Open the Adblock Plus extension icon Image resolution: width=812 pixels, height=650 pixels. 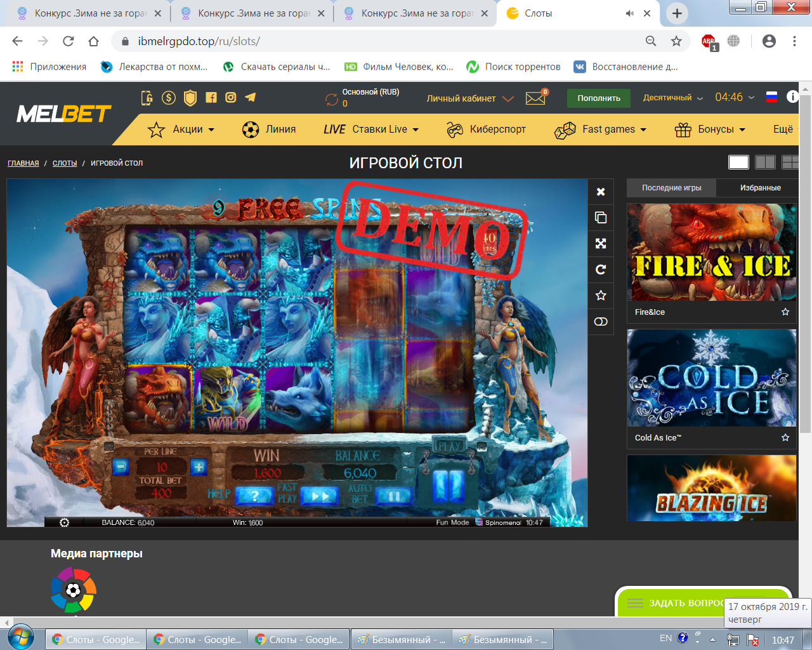click(x=709, y=42)
